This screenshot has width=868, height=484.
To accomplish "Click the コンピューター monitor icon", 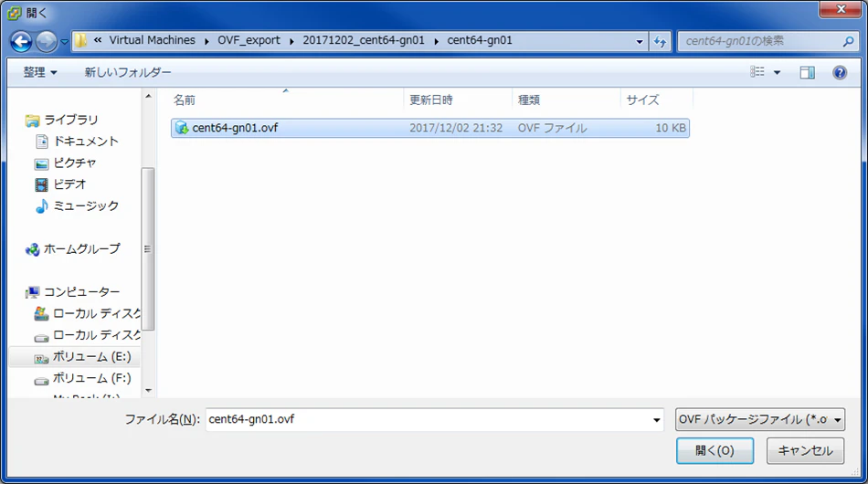I will [32, 292].
